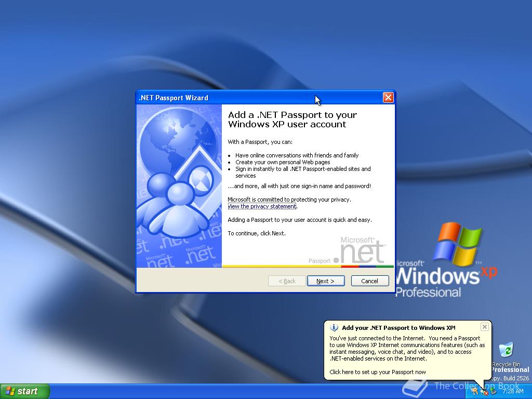The height and width of the screenshot is (399, 532).
Task: Click the clock in the system tray
Action: 513,391
